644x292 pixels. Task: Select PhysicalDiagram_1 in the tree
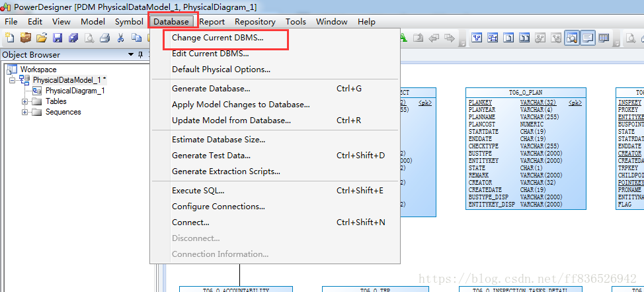[75, 91]
